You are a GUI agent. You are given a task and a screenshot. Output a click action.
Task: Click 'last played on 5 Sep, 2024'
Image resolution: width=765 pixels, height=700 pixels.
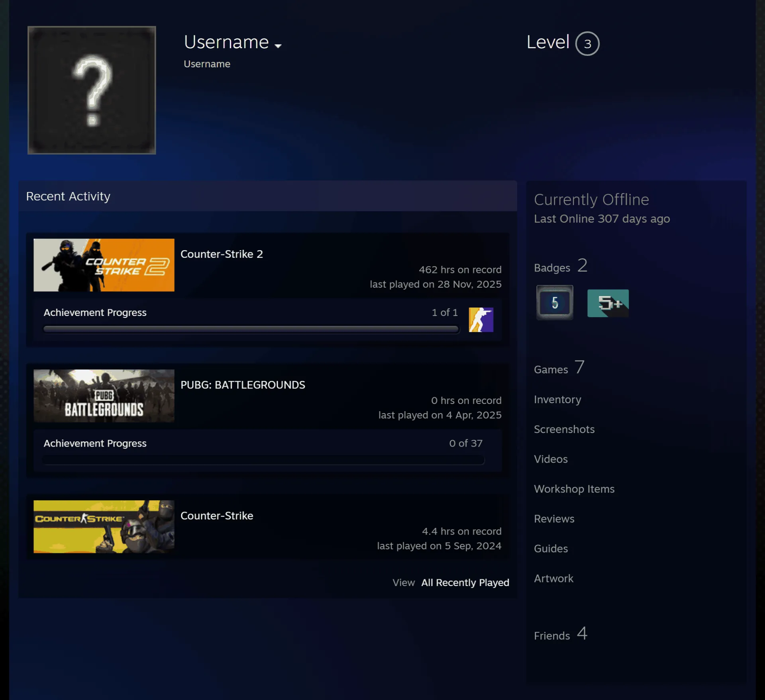coord(439,545)
